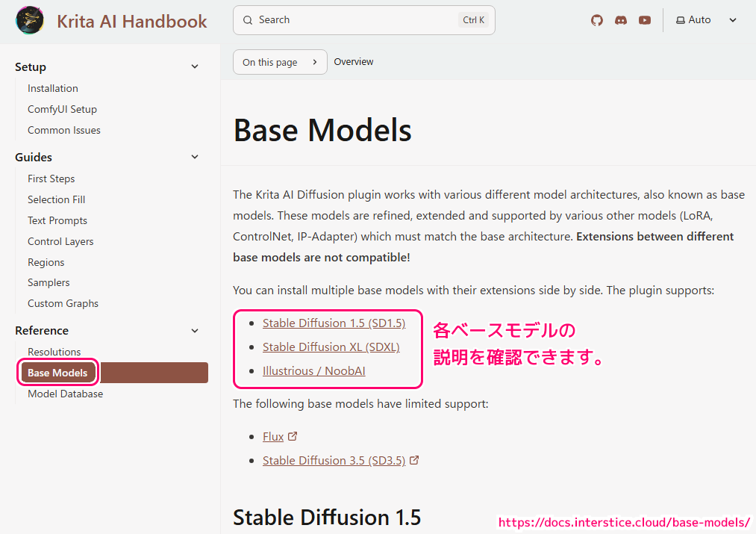The width and height of the screenshot is (756, 534).
Task: Select Base Models in the sidebar
Action: click(x=114, y=373)
